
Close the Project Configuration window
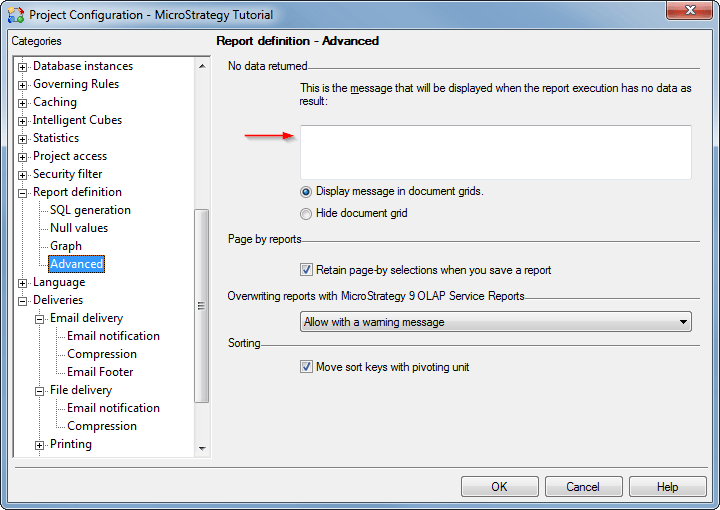[x=689, y=10]
